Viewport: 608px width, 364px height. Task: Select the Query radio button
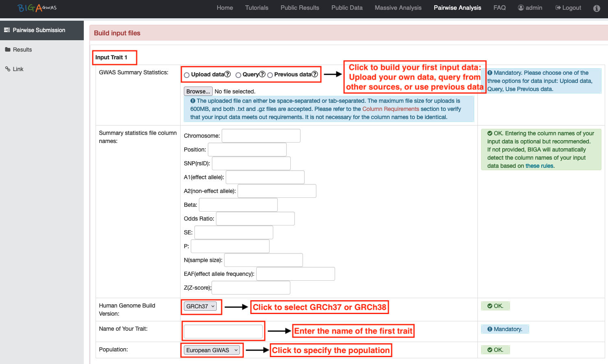tap(238, 75)
